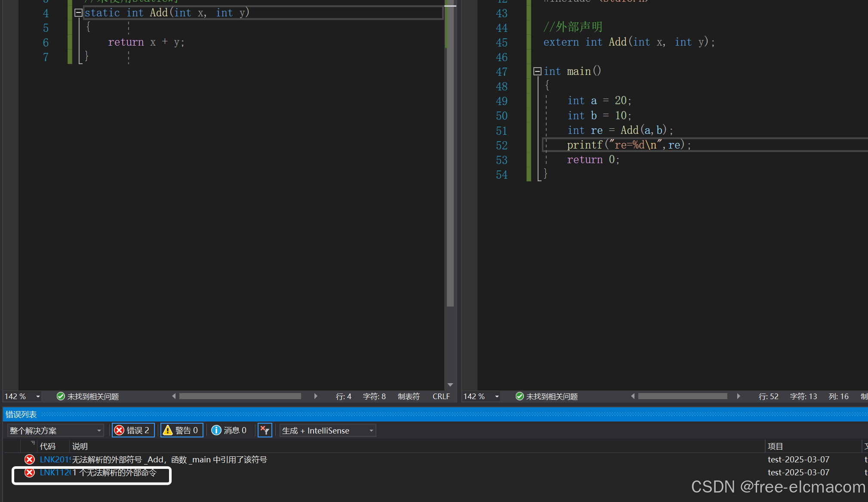
Task: Sort errors by the 代码 column header
Action: point(48,446)
